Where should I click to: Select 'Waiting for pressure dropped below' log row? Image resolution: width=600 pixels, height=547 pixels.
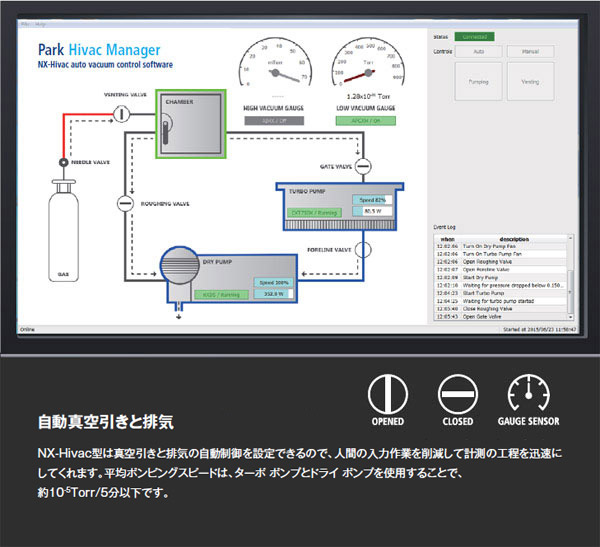(x=501, y=285)
